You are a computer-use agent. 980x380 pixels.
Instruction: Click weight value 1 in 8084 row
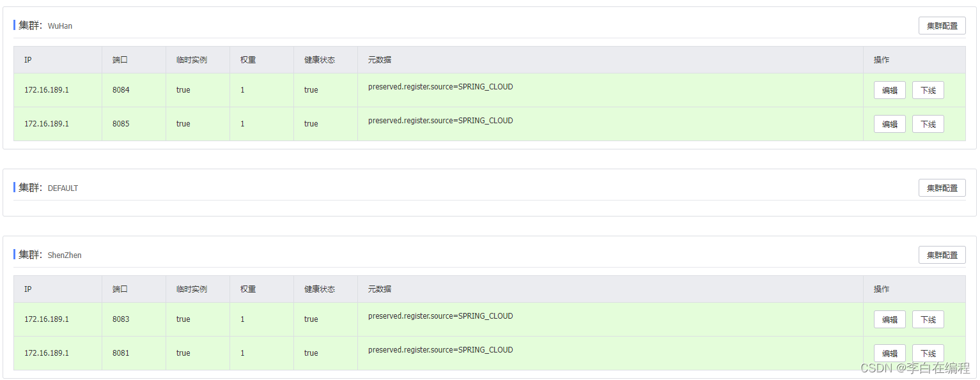point(242,90)
